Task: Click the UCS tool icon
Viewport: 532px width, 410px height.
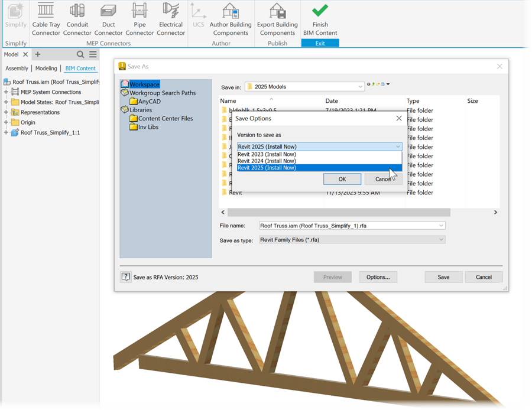Action: 198,15
